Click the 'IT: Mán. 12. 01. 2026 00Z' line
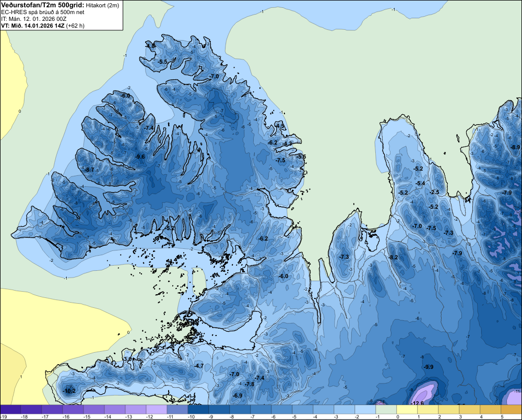This screenshot has width=522, height=420. point(33,19)
